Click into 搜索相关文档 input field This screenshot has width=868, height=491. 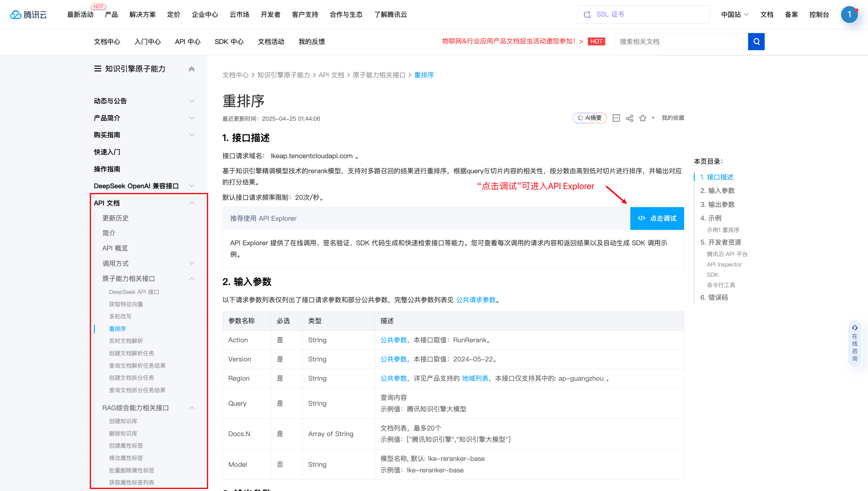[681, 42]
